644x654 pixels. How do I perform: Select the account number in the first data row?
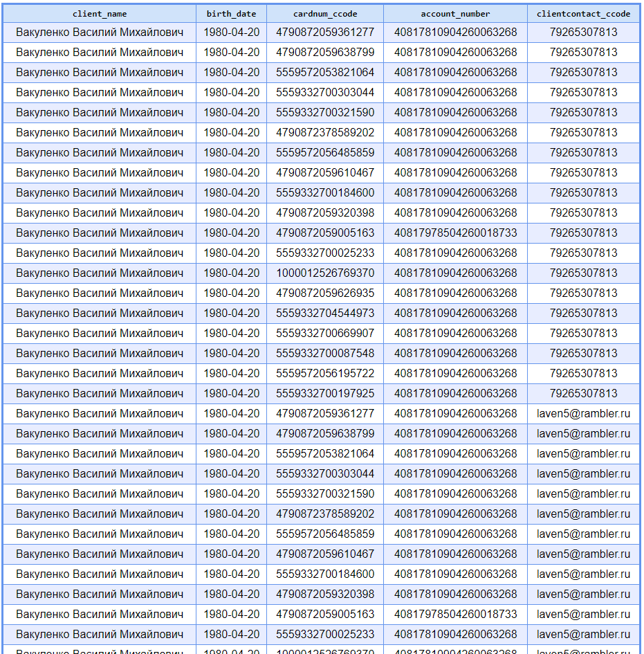click(455, 32)
